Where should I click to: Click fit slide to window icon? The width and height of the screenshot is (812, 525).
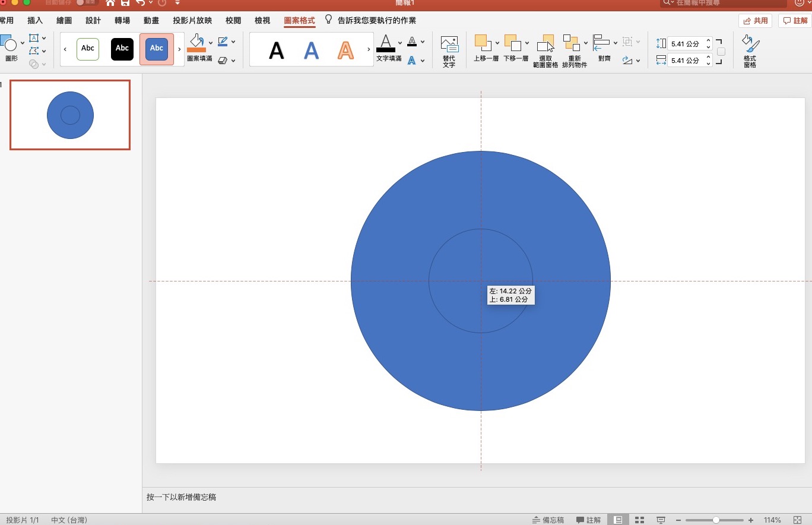[x=797, y=520]
